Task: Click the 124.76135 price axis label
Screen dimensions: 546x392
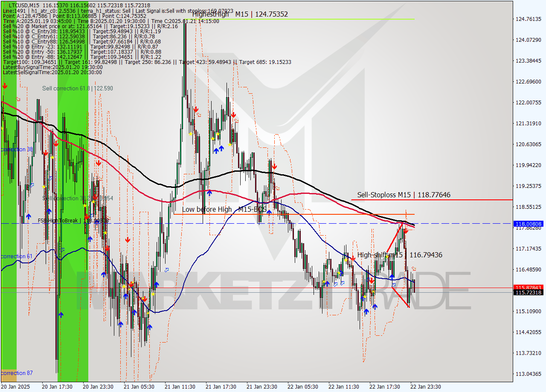Action: [x=529, y=19]
